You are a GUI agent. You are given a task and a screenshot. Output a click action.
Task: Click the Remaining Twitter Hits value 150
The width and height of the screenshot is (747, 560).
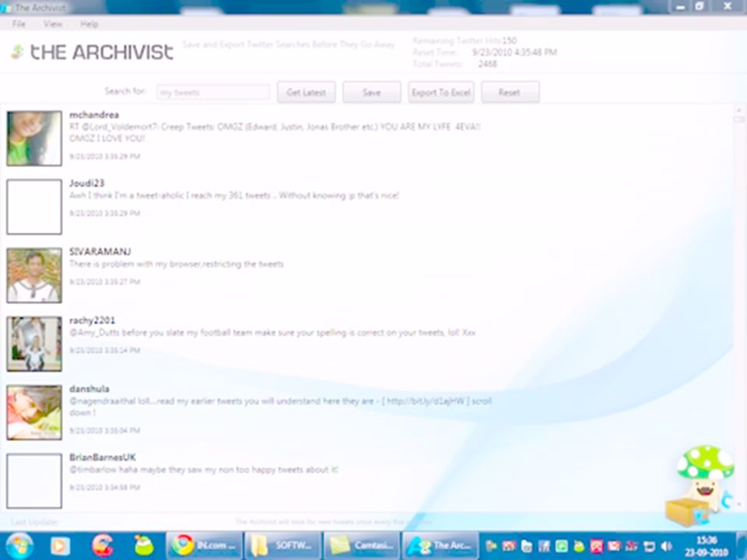tap(509, 40)
